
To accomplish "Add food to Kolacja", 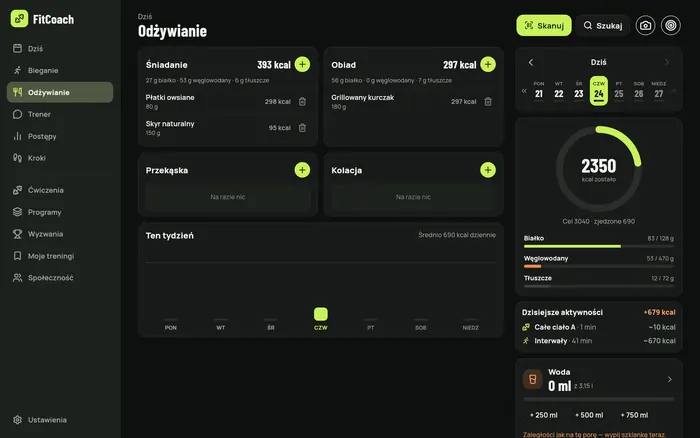I will (x=488, y=170).
